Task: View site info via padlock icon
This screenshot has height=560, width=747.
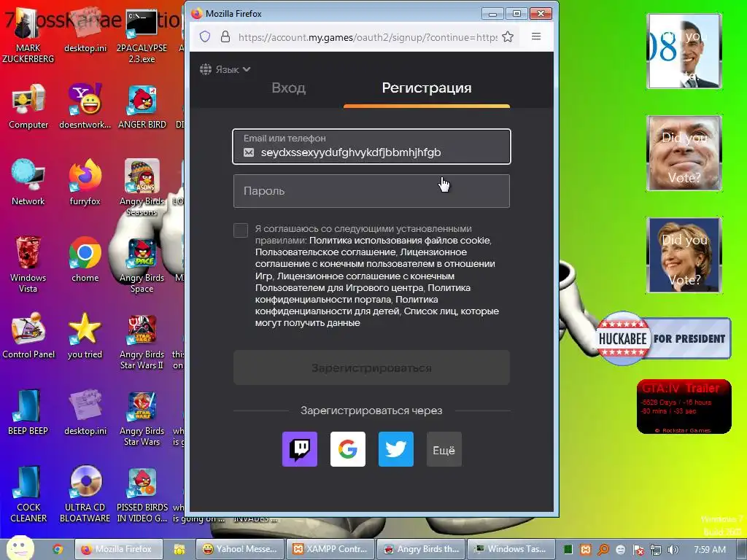Action: tap(225, 36)
